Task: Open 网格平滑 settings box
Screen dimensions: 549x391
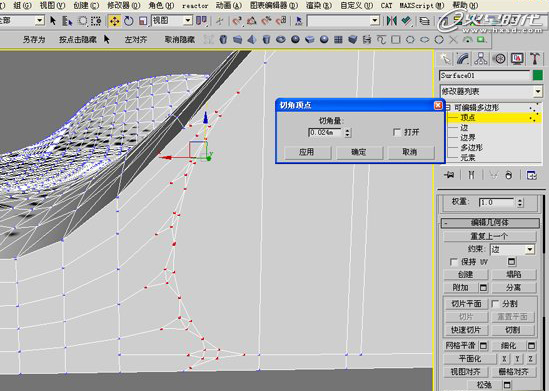Action: coord(483,345)
